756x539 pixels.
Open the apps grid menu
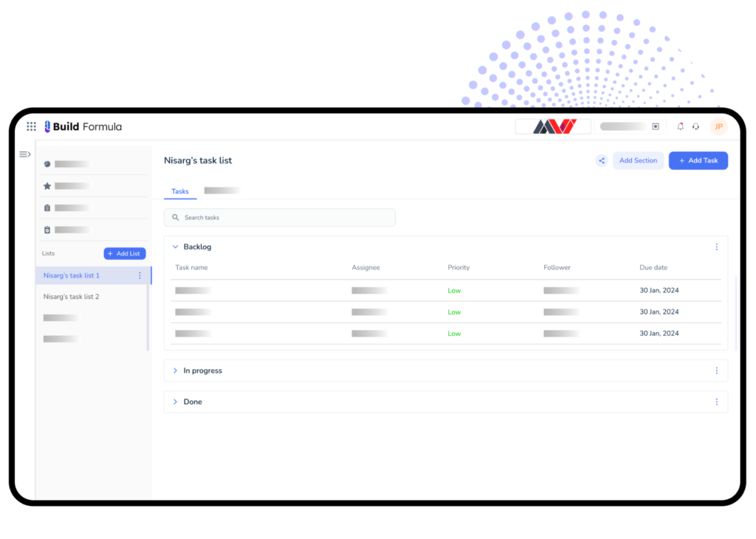click(31, 126)
